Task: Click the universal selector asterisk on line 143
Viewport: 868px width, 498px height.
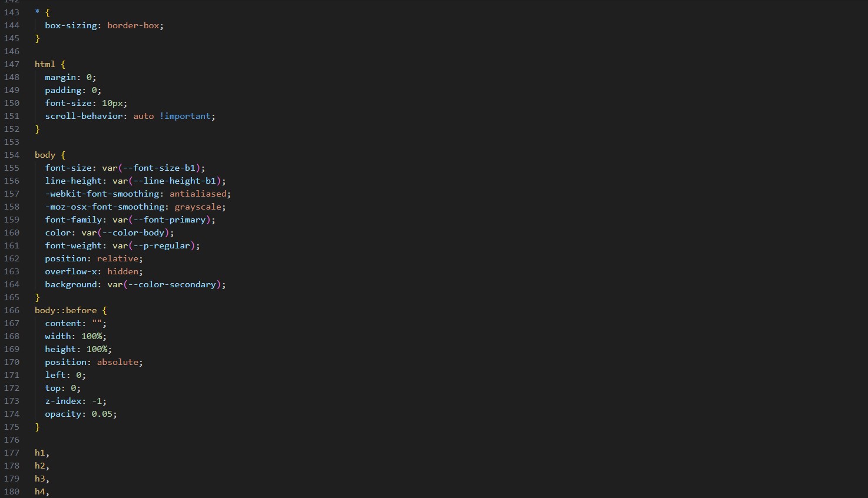Action: [37, 12]
